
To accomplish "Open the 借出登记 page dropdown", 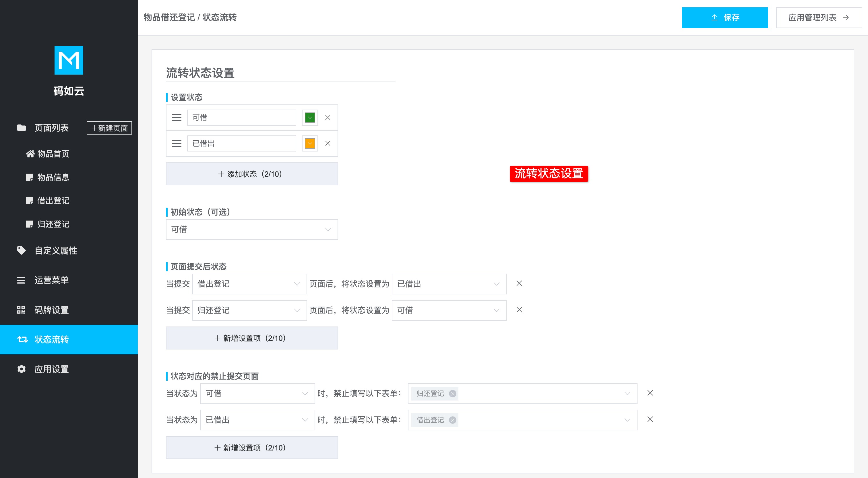I will [x=249, y=284].
